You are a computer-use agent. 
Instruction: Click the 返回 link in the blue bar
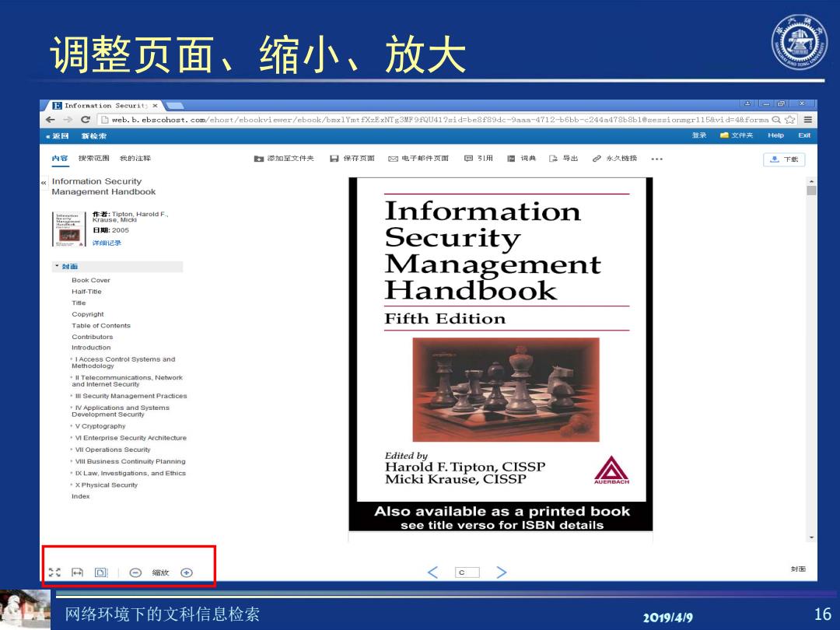click(x=58, y=135)
